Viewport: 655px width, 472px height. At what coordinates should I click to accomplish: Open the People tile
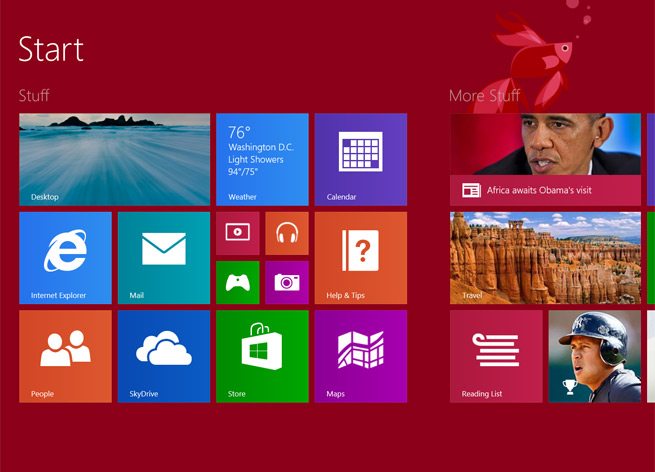click(65, 356)
